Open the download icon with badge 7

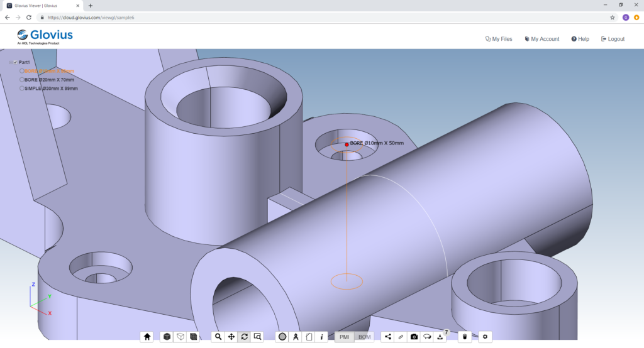pos(440,337)
